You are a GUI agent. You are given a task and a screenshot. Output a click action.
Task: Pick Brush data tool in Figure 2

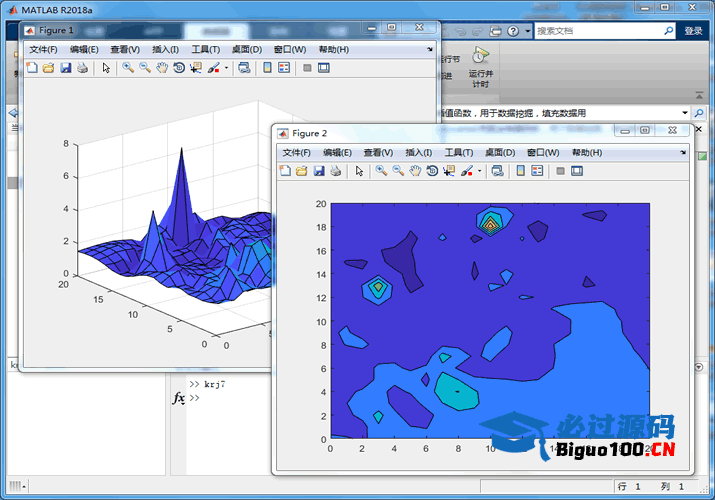point(467,171)
